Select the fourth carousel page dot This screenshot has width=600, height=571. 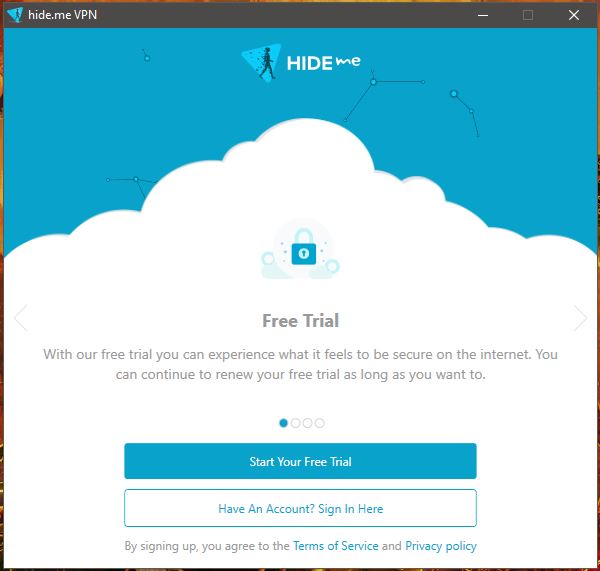(x=320, y=423)
